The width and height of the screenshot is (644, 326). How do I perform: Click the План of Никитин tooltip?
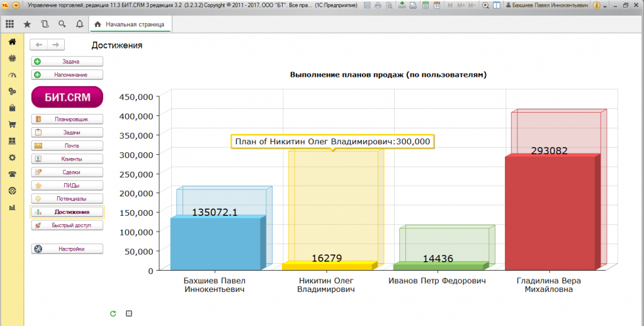tap(332, 142)
